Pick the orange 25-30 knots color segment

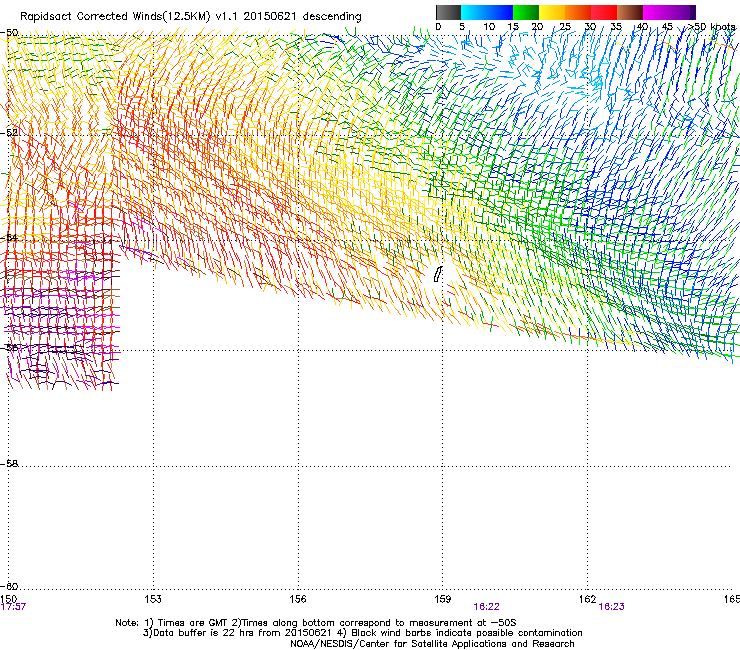578,12
